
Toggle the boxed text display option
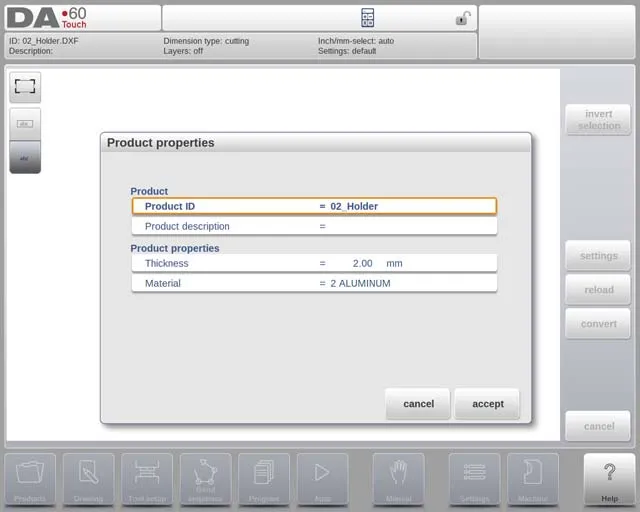coord(25,124)
